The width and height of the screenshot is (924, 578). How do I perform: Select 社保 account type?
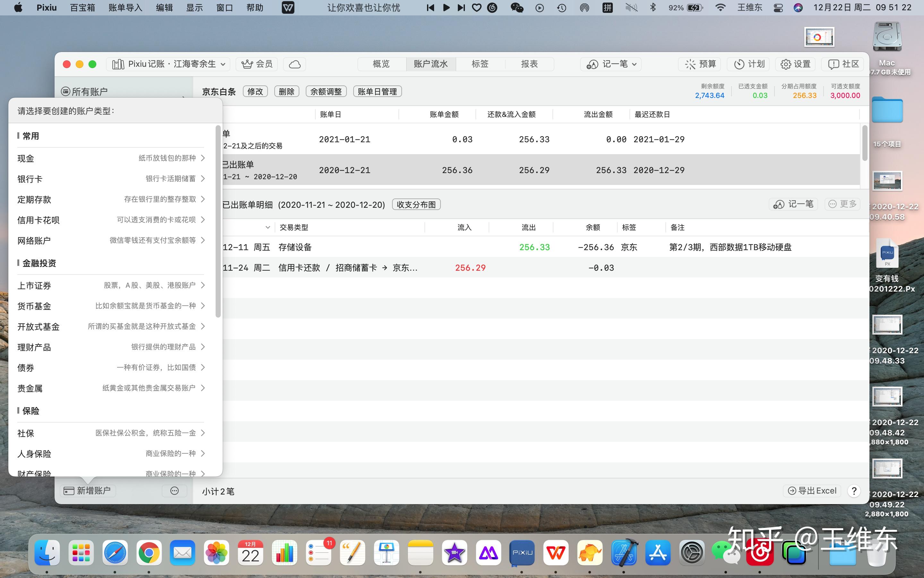[111, 433]
